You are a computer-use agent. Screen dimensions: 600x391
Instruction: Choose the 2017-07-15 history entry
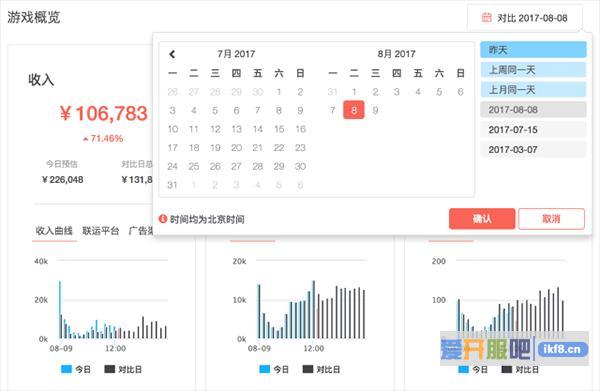click(533, 129)
